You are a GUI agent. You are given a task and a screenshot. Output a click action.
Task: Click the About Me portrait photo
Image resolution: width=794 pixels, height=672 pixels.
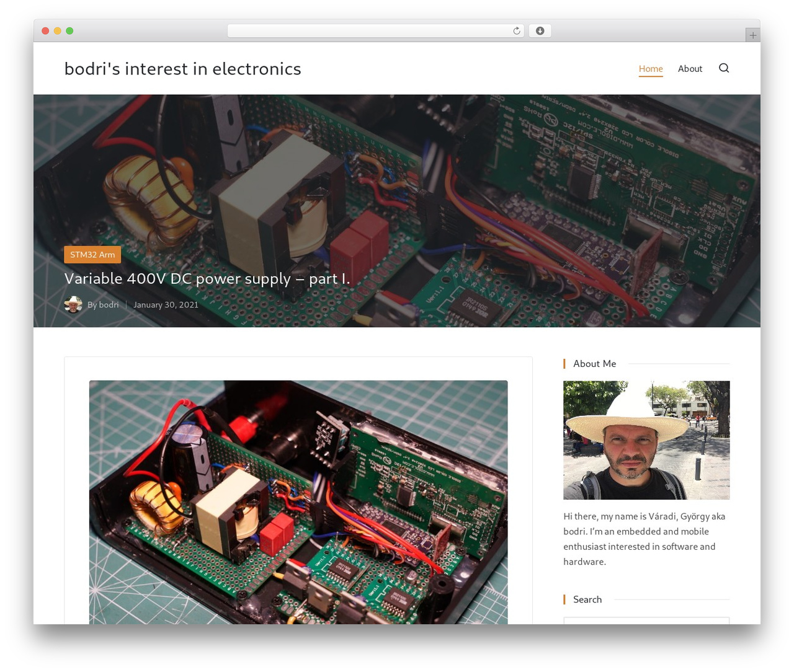pos(646,440)
